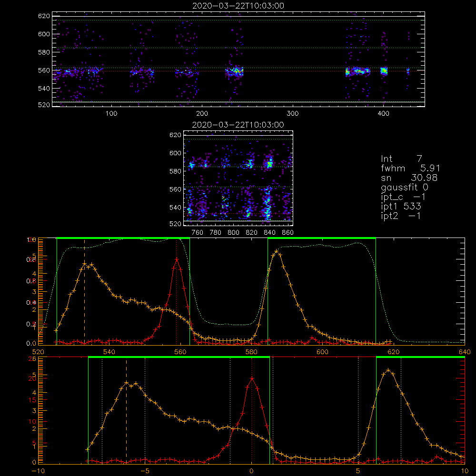Image resolution: width=476 pixels, height=476 pixels.
Task: Click y-axis label 580 of the small middle image
Action: coord(176,171)
